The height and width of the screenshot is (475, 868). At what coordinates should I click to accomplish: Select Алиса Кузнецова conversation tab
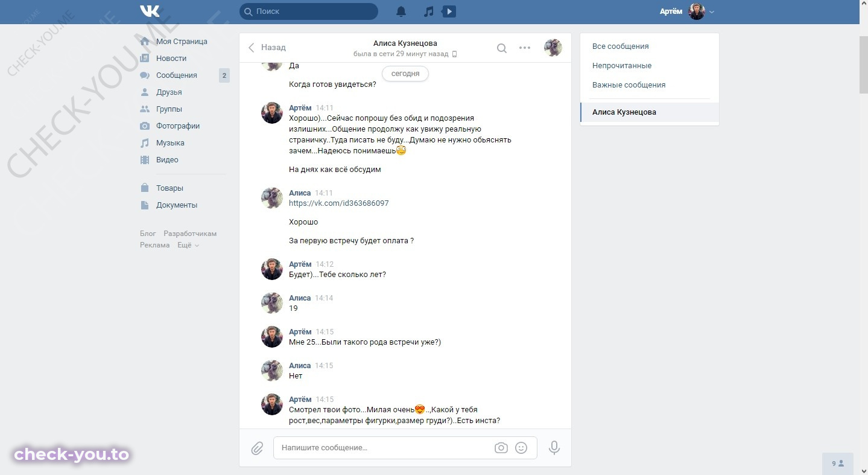pos(650,112)
